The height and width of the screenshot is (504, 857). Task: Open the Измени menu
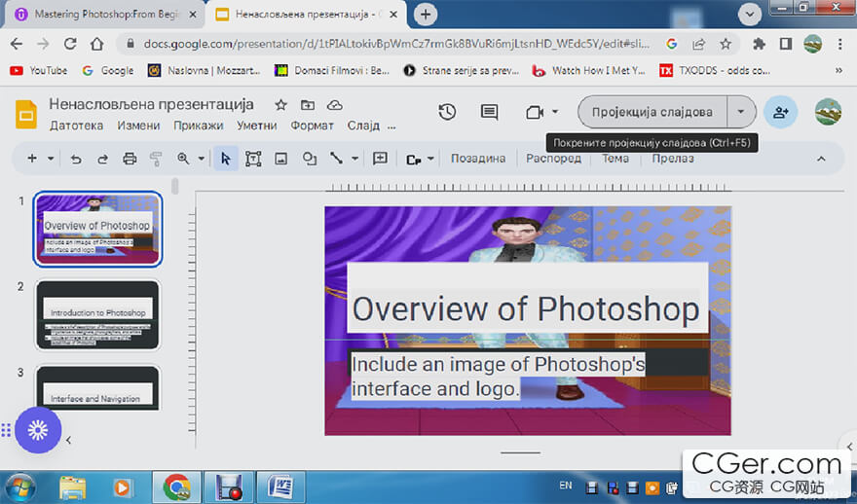click(x=138, y=126)
